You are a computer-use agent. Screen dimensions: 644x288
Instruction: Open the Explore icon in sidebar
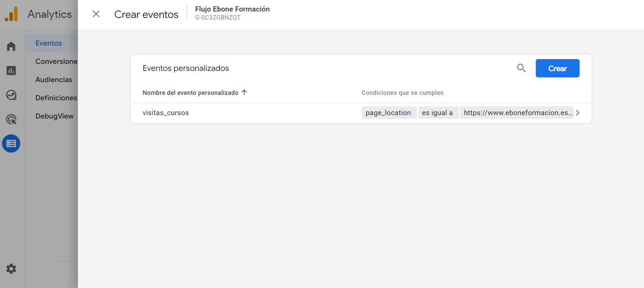(11, 95)
